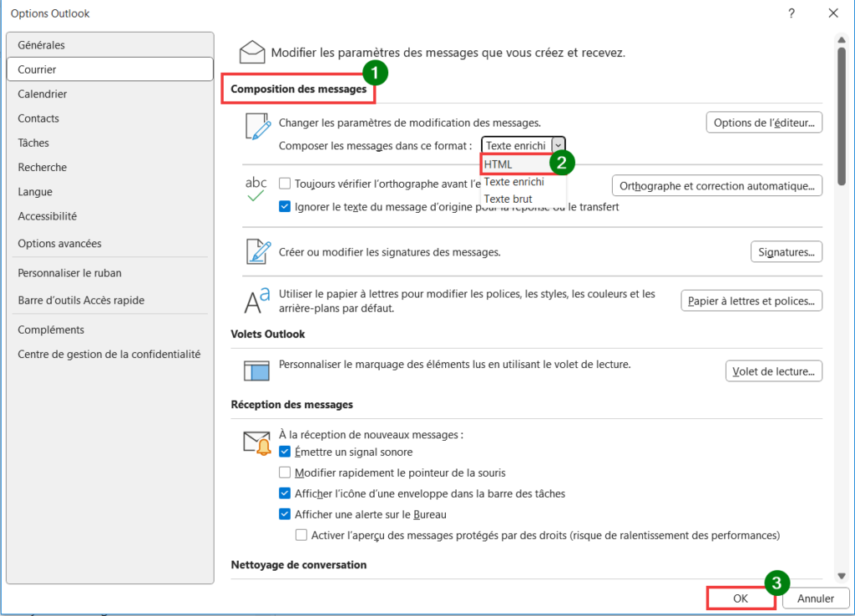Click the Signatures button
The height and width of the screenshot is (616, 855).
pyautogui.click(x=787, y=252)
